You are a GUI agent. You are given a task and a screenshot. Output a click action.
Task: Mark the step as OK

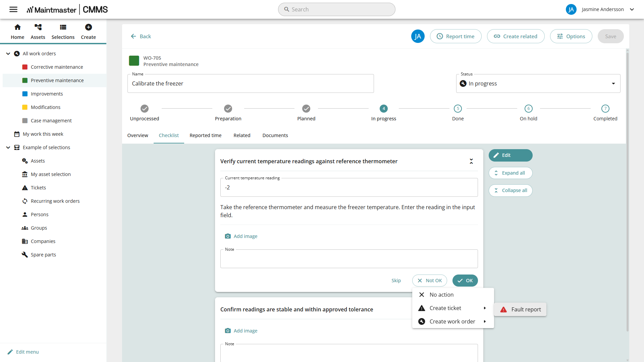[465, 281]
